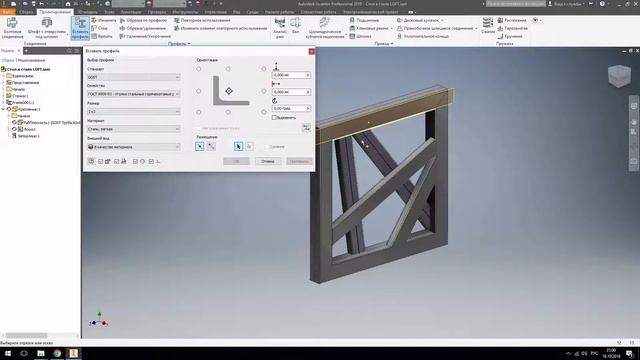640x360 pixels.
Task: Open the Size (Размер) dropdown
Action: pos(133,111)
